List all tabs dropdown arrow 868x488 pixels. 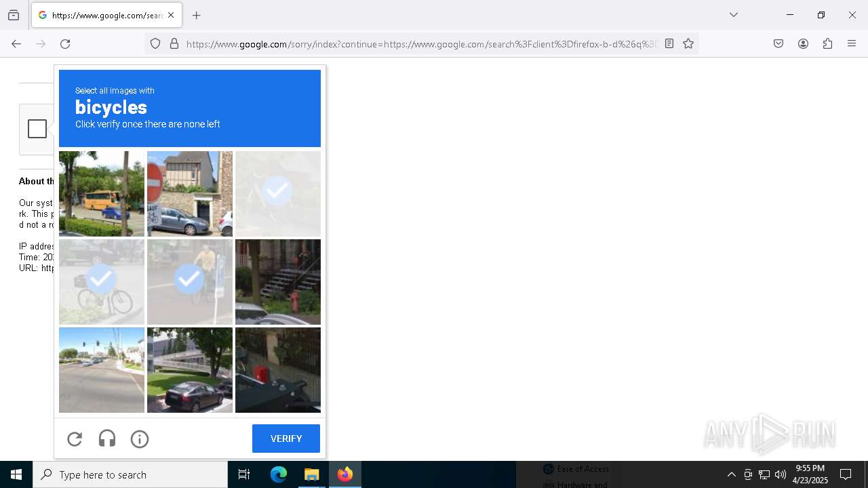pos(733,15)
